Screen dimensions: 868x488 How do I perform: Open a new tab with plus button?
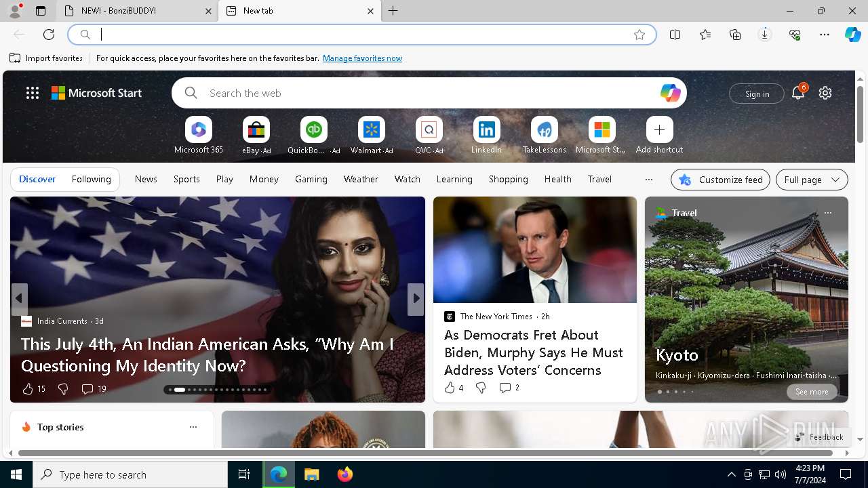pyautogui.click(x=393, y=11)
